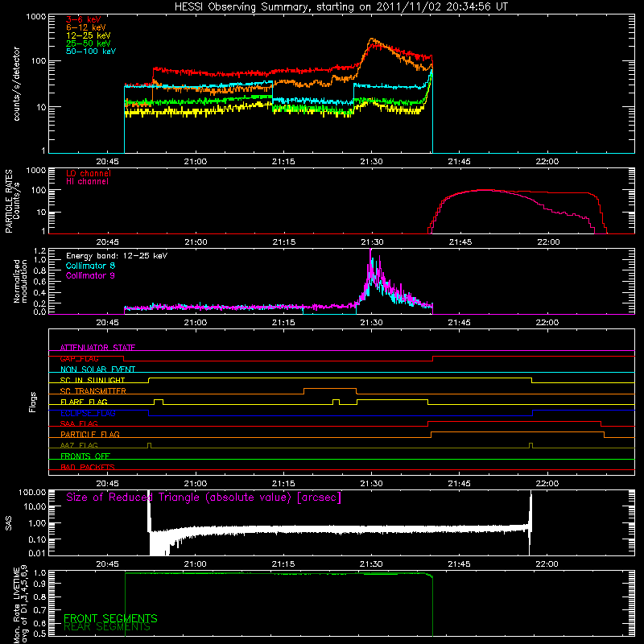Select the 'NON_SOLAR_EVENT' flag label
The image size is (644, 644).
pos(97,369)
